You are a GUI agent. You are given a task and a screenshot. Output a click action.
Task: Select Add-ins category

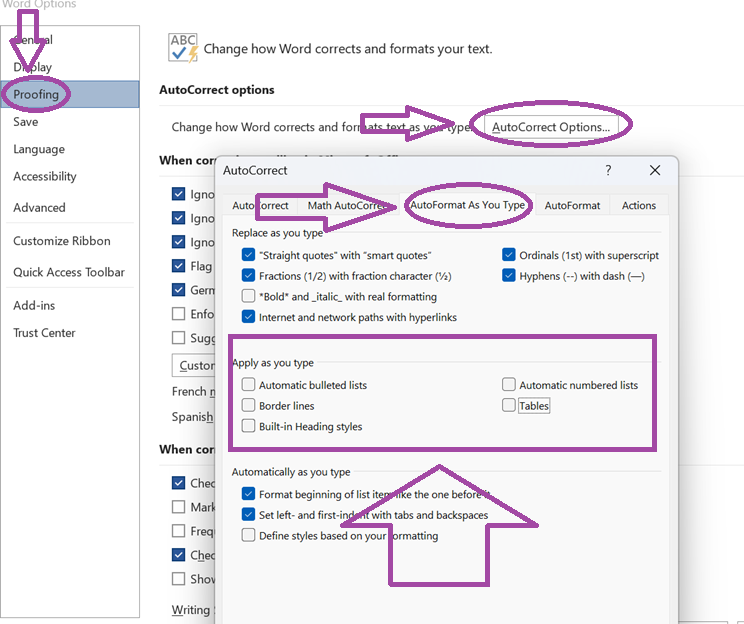(x=34, y=305)
